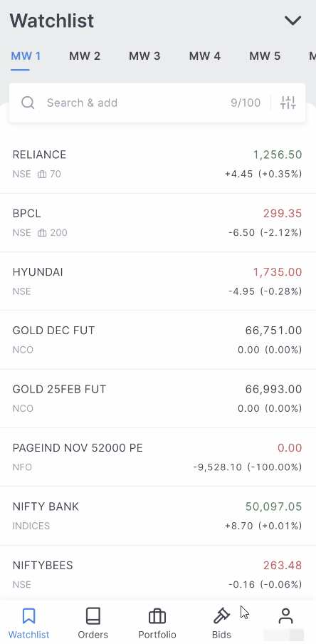Open the watchlist filter sliders icon

[x=288, y=103]
